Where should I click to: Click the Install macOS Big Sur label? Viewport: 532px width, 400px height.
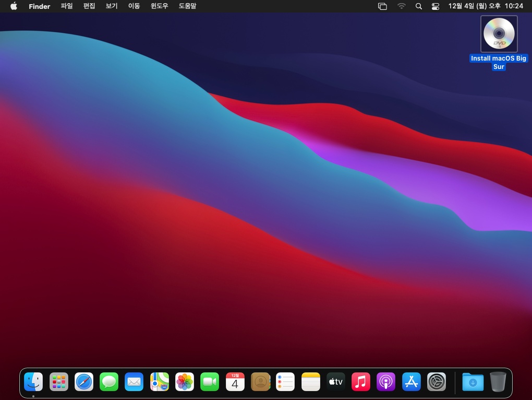pyautogui.click(x=499, y=63)
